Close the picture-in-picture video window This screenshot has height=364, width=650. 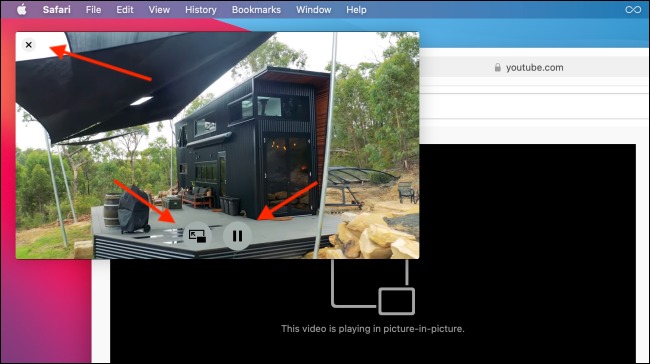point(29,45)
